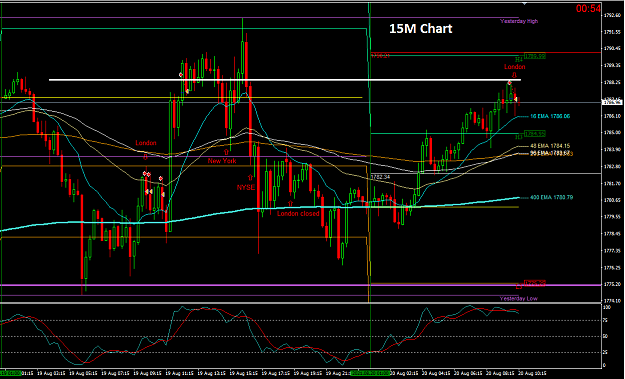Select the Yesterday Low label
The height and width of the screenshot is (379, 625).
tap(519, 298)
